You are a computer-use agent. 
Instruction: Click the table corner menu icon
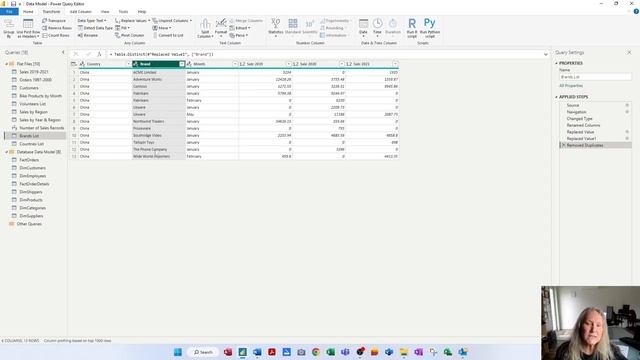tap(73, 64)
